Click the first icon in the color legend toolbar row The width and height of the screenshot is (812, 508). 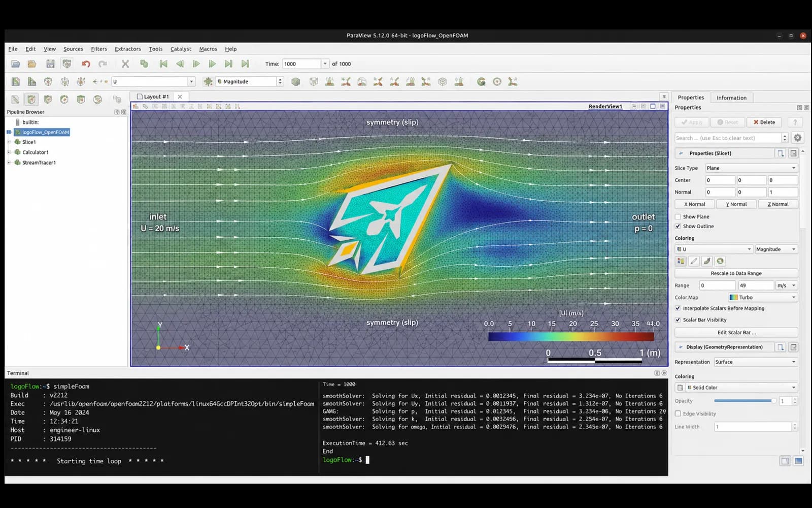[x=16, y=82]
